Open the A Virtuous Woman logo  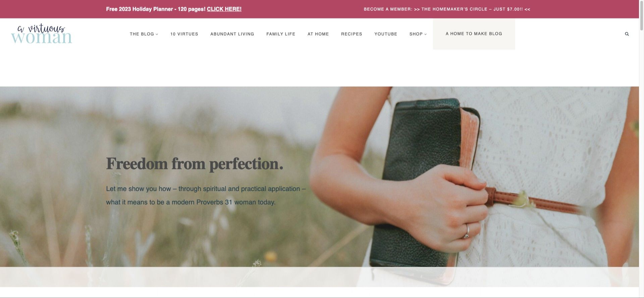pyautogui.click(x=42, y=34)
